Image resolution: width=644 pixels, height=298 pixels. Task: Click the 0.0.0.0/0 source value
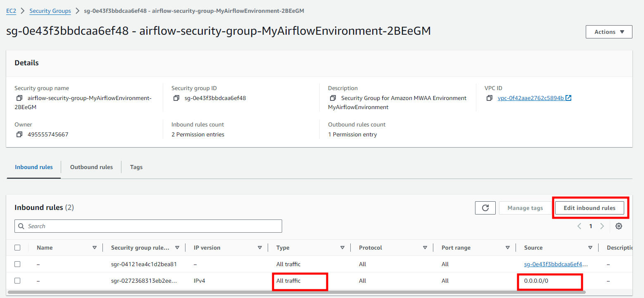pos(536,281)
